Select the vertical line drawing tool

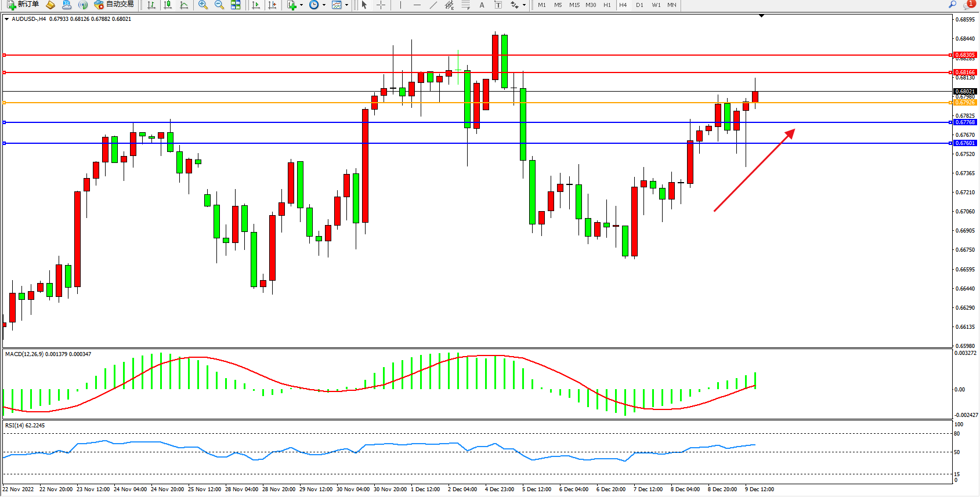(400, 5)
